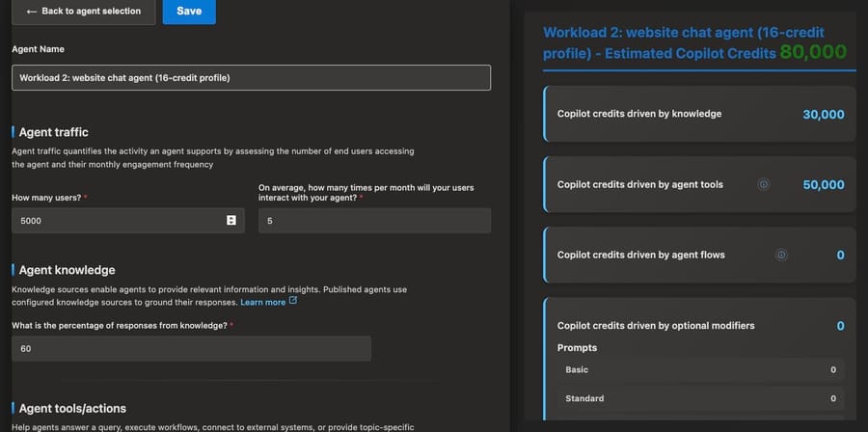
Task: Click the Copilot credits driven by optional modifiers label
Action: click(x=656, y=326)
